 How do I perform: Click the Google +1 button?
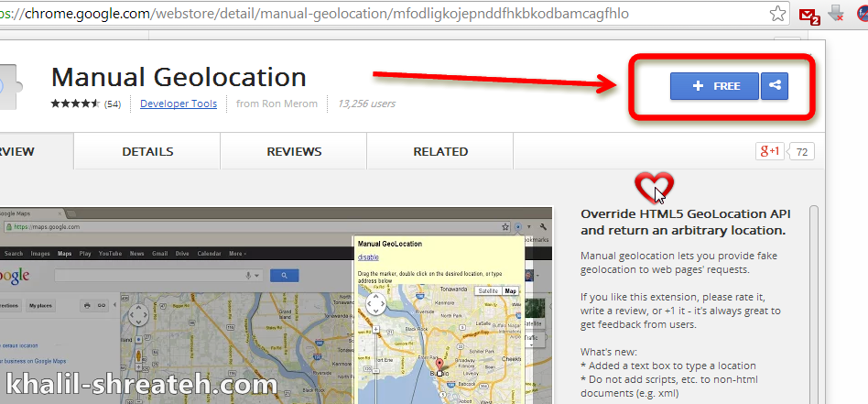(767, 151)
